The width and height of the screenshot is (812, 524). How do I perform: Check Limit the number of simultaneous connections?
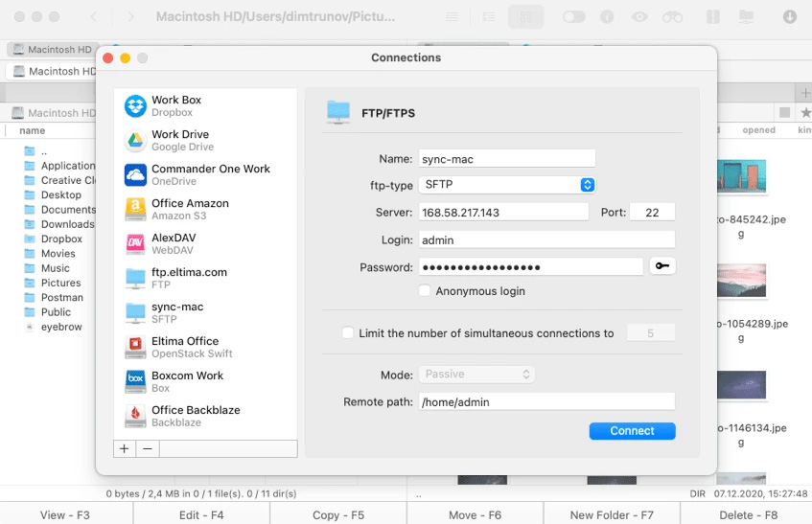[348, 333]
